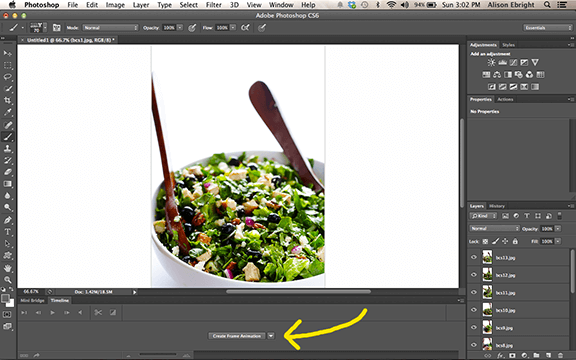Open the Filter menu
Viewport: 576px width, 360px height.
pos(213,5)
